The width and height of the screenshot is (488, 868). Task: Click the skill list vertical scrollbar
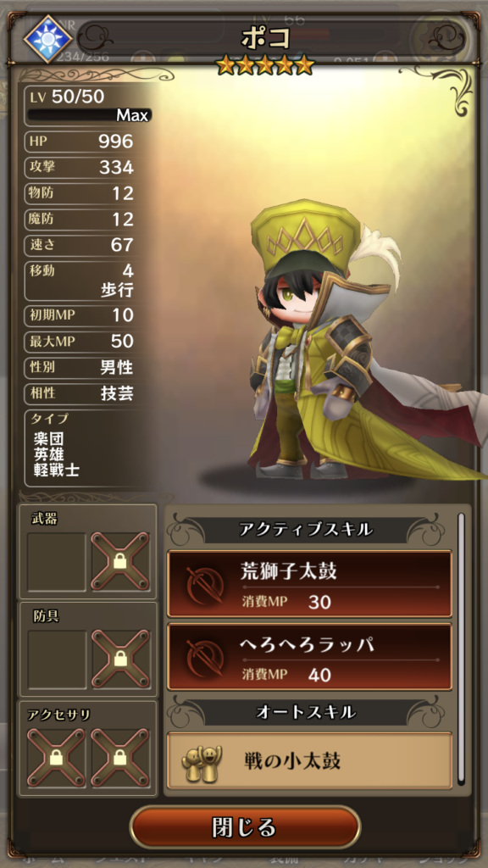pos(461,648)
